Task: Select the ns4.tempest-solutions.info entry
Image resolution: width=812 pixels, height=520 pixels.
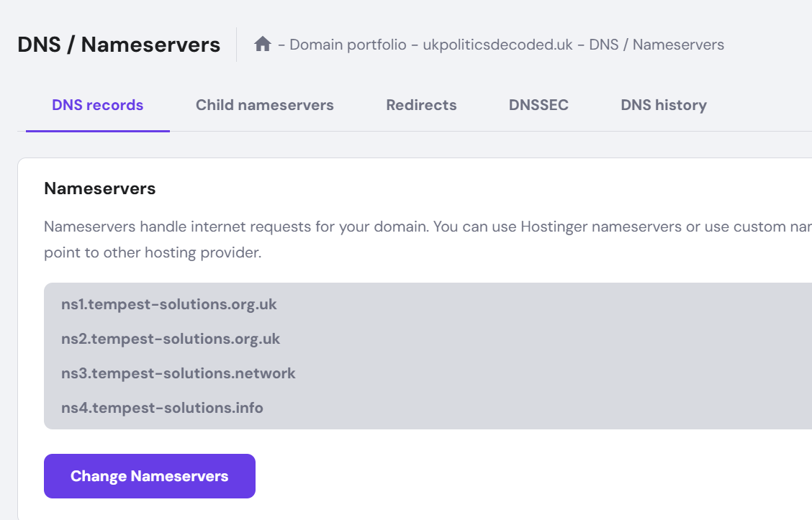Action: coord(162,408)
